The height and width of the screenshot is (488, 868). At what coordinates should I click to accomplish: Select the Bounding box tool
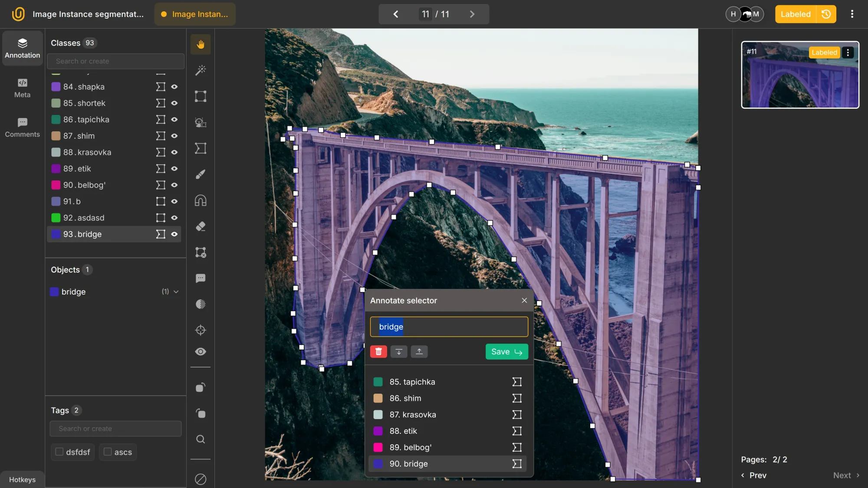[200, 96]
